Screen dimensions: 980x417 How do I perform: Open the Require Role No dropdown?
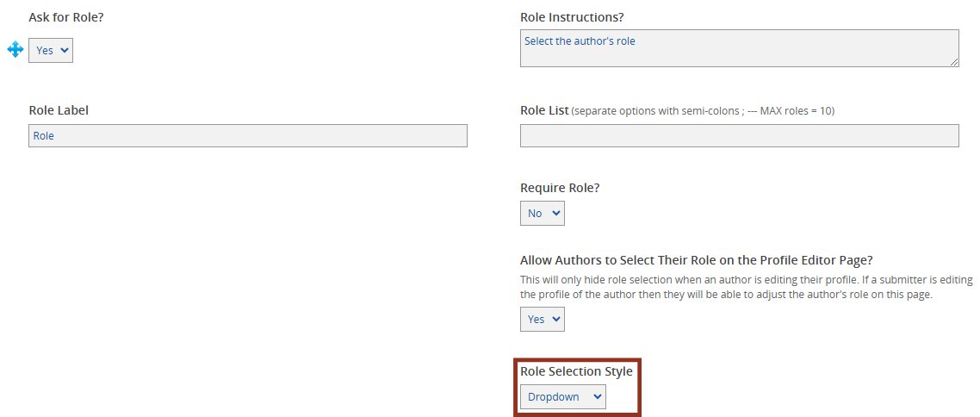543,213
